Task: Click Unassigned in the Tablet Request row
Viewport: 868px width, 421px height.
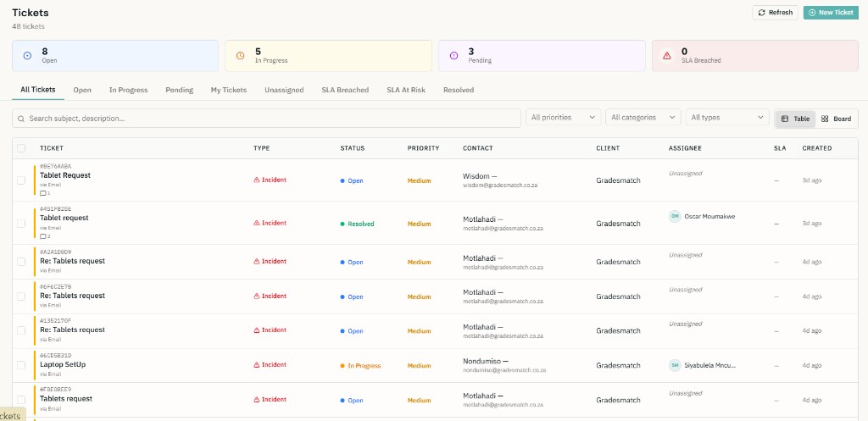Action: (x=685, y=173)
